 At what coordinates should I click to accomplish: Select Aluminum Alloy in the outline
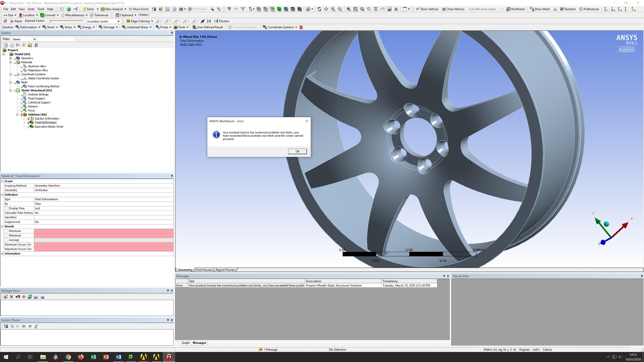(37, 66)
